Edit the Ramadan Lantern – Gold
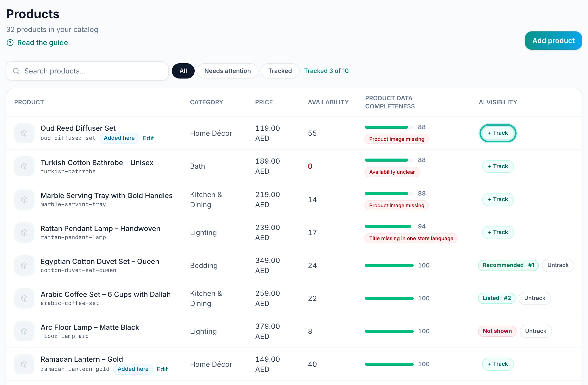Screen dimensions: 588x385 coord(162,369)
